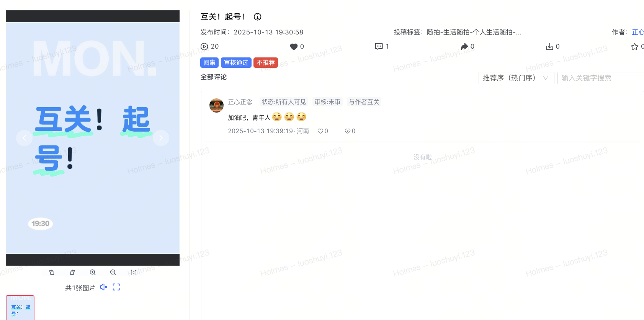Click the main image preview
Image resolution: width=644 pixels, height=320 pixels.
93,138
